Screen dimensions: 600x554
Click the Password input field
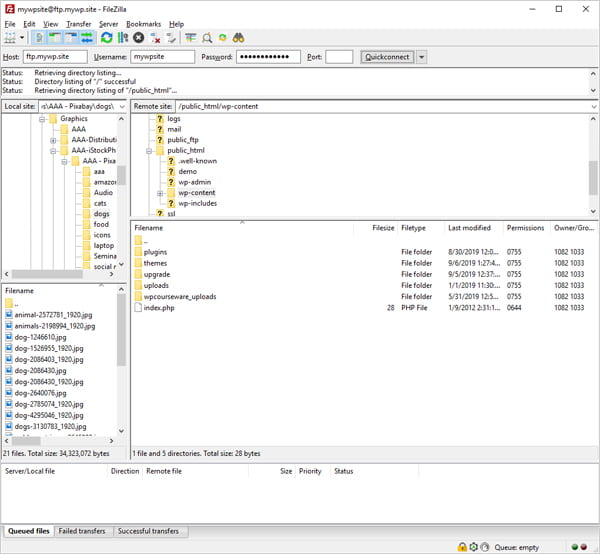pyautogui.click(x=268, y=57)
